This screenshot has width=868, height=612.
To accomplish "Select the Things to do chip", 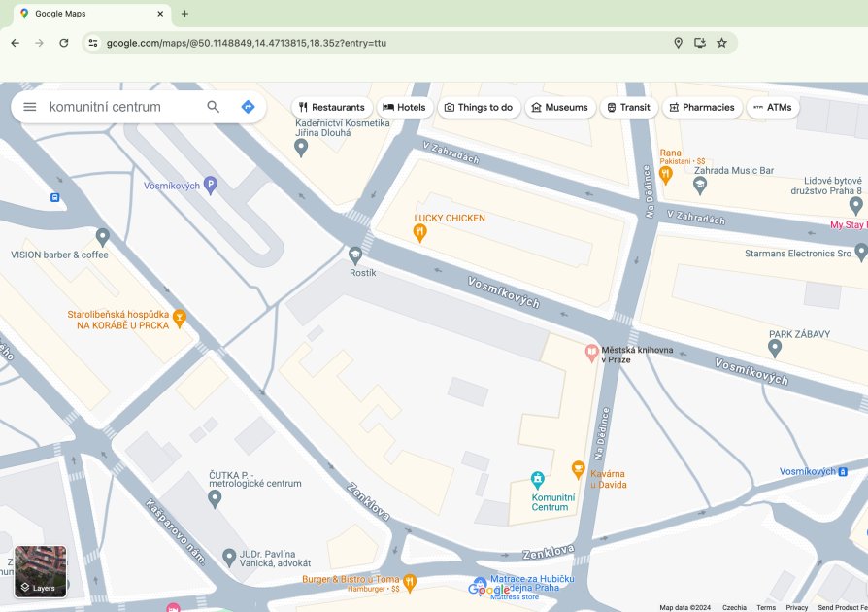I will pyautogui.click(x=479, y=108).
